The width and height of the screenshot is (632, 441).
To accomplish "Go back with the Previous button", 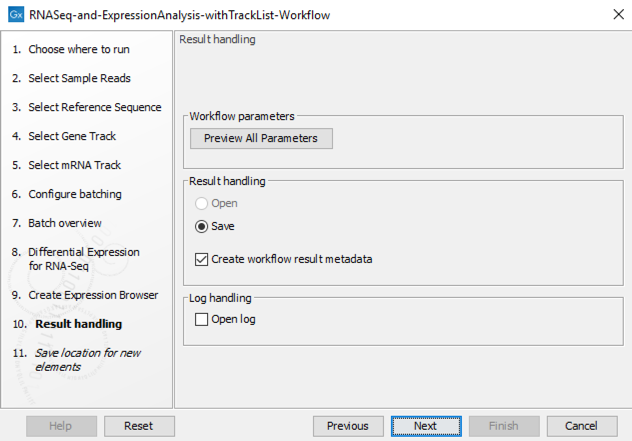I will click(x=348, y=426).
